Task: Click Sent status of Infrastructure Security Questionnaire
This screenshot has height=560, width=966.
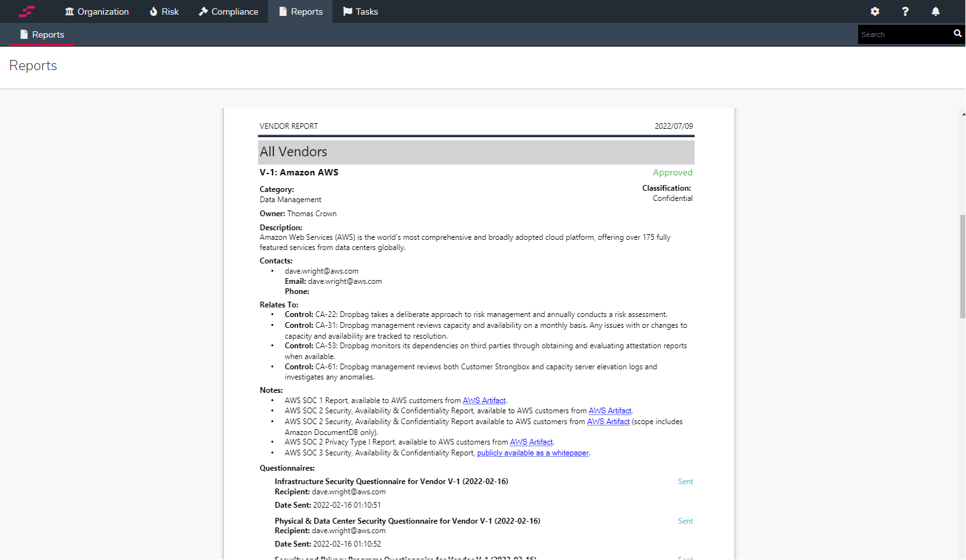Action: coord(685,482)
